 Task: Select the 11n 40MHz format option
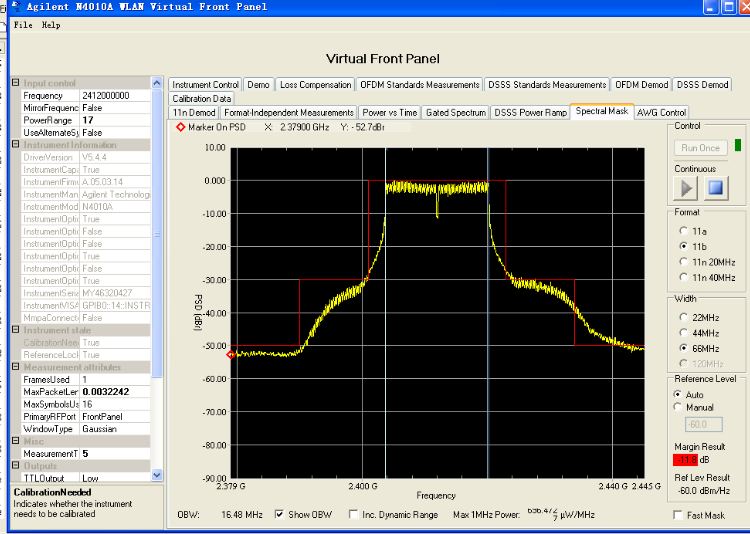pos(684,277)
